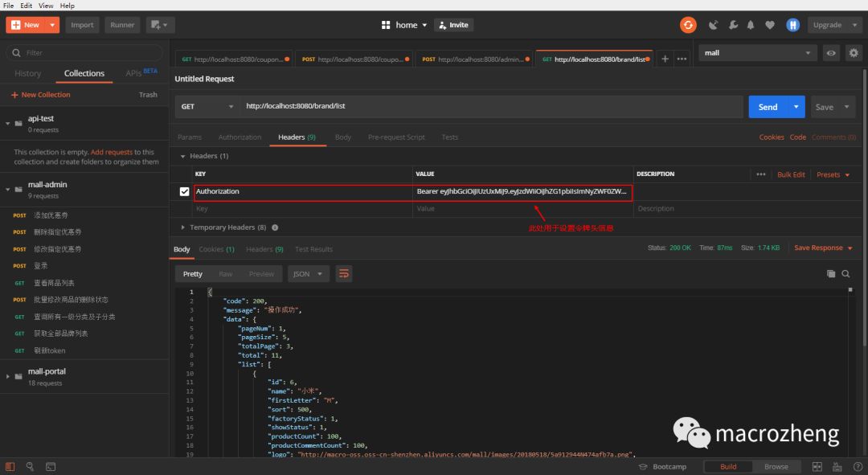Open the Bootcamp item

tap(662, 467)
